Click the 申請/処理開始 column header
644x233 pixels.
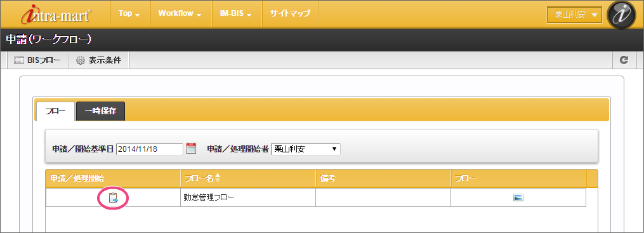click(x=113, y=178)
